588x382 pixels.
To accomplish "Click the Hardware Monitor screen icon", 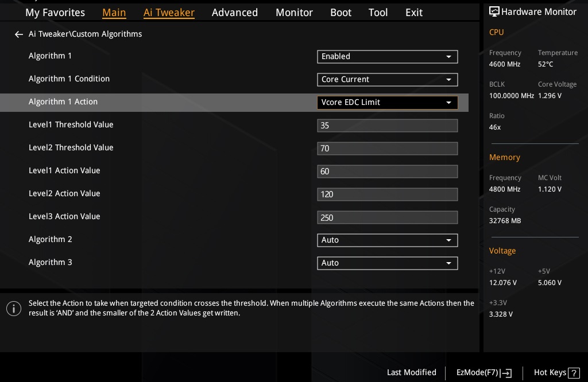I will click(x=494, y=11).
